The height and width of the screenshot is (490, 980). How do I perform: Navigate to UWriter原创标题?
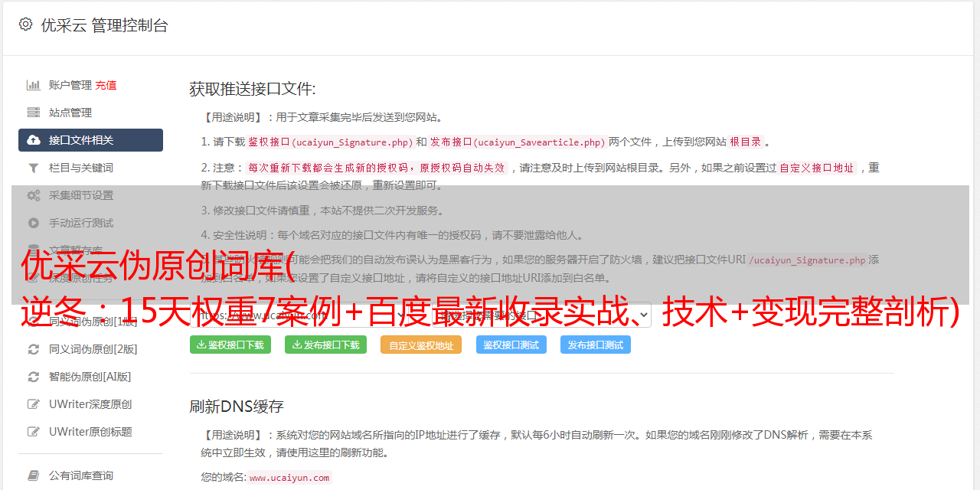[x=90, y=432]
